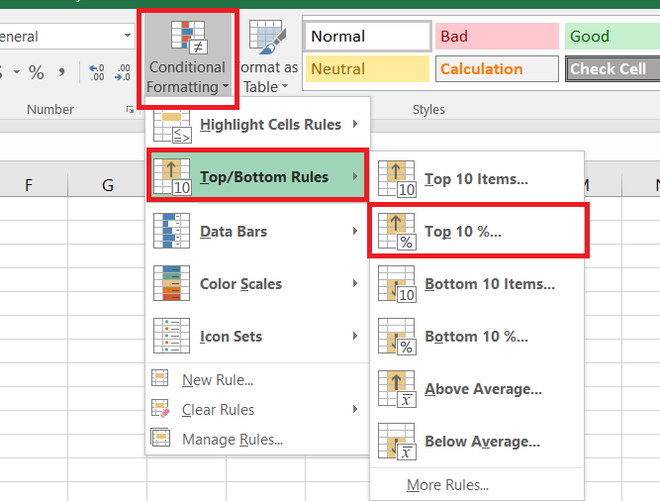Open the accounting format dropdown arrow

point(16,72)
